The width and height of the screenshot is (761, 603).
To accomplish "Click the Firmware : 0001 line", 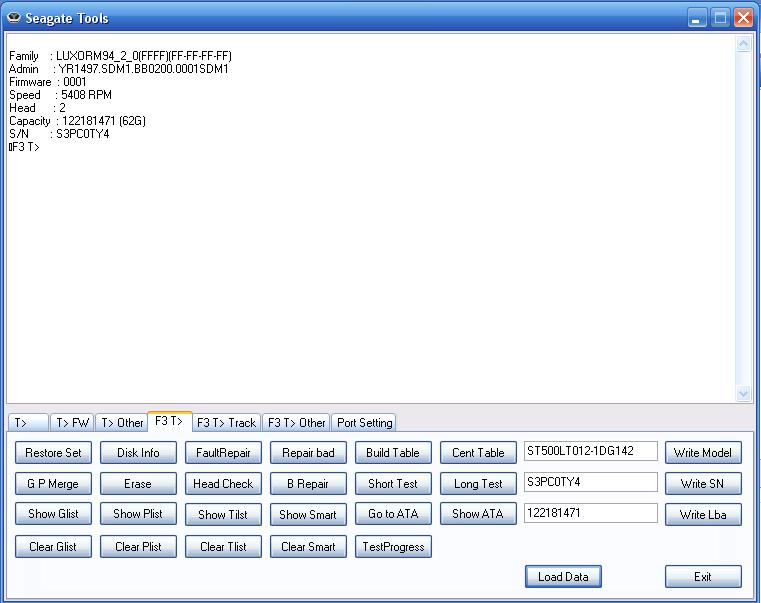I will [48, 82].
